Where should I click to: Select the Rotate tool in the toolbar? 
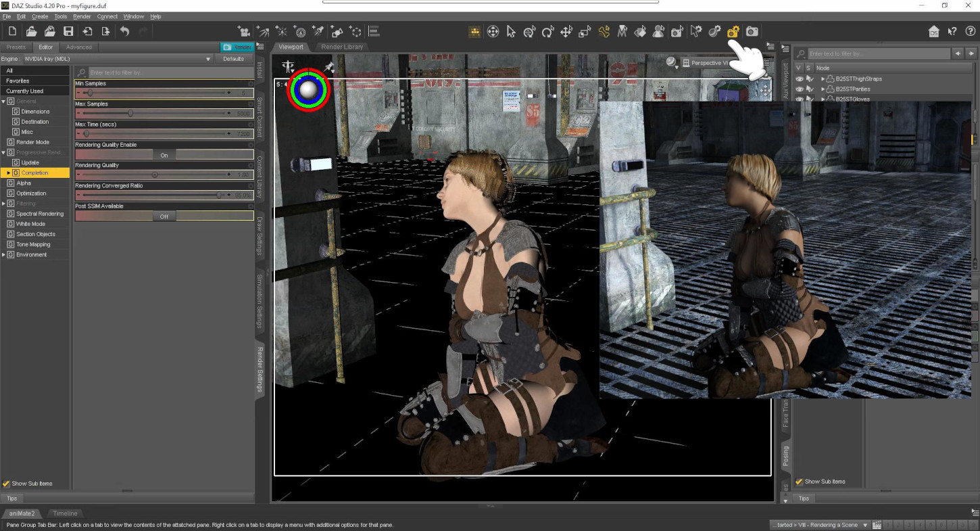pos(547,31)
